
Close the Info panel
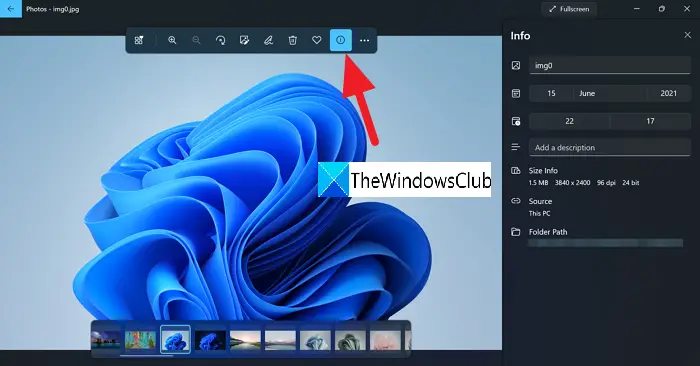687,35
